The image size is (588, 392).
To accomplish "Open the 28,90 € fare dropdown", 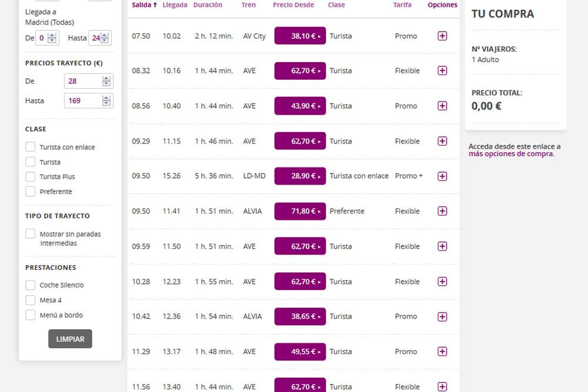I will tap(300, 176).
